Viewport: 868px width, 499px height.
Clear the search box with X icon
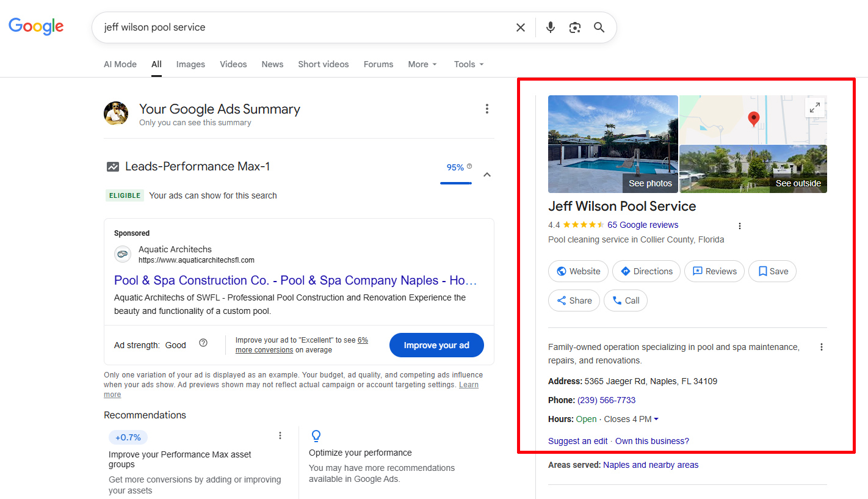coord(520,27)
